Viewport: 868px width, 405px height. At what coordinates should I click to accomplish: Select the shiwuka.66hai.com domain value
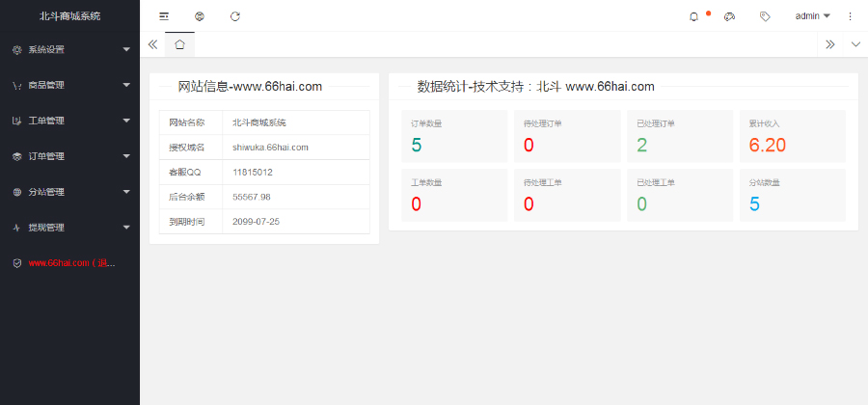[270, 148]
